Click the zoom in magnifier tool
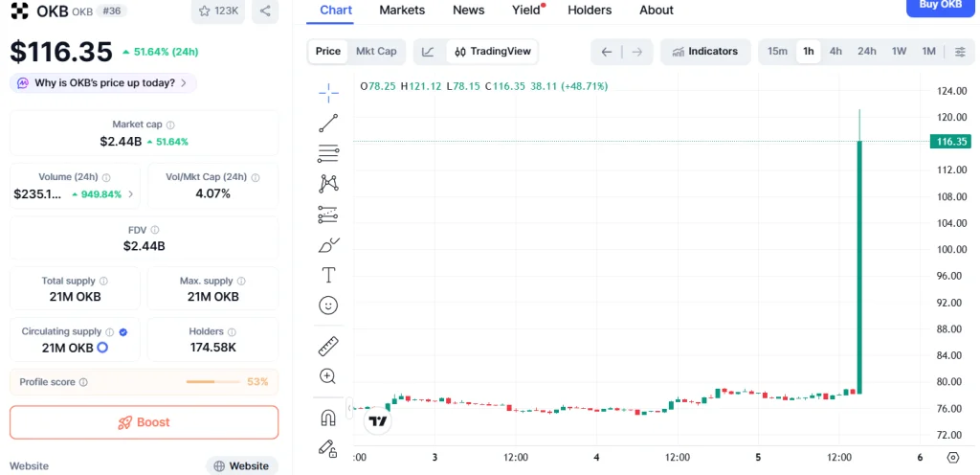 (x=328, y=376)
